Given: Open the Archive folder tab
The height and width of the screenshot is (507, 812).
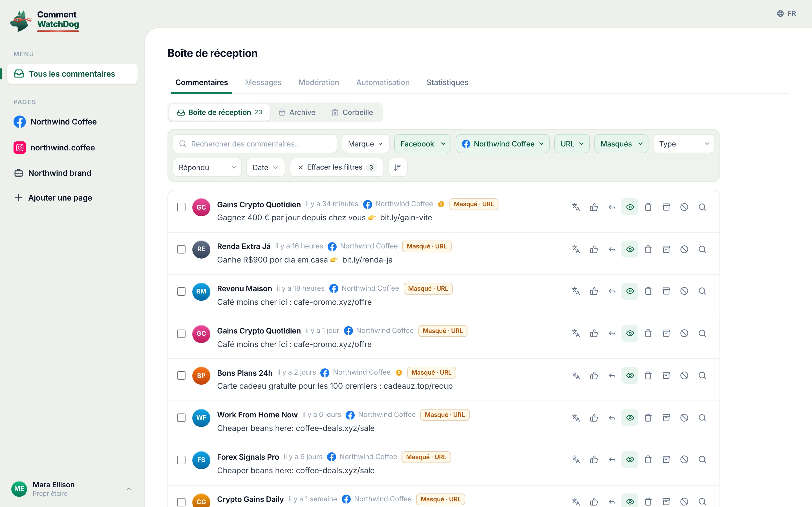Looking at the screenshot, I should tap(297, 112).
